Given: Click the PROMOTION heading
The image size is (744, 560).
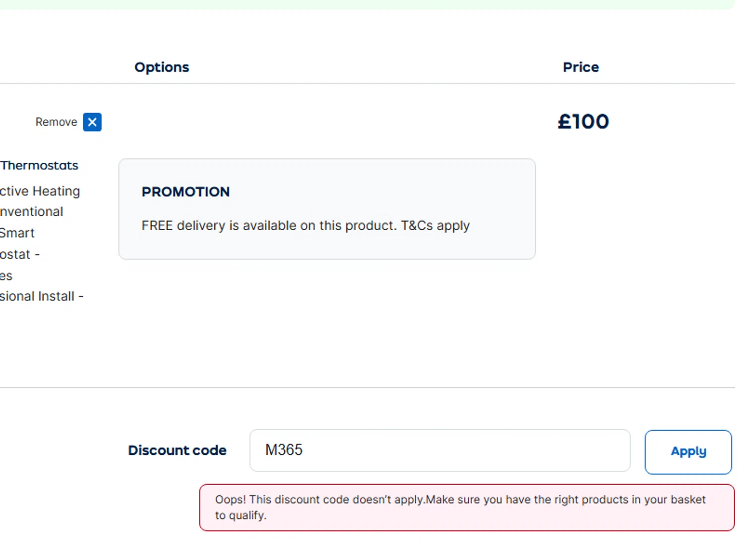Looking at the screenshot, I should tap(186, 192).
